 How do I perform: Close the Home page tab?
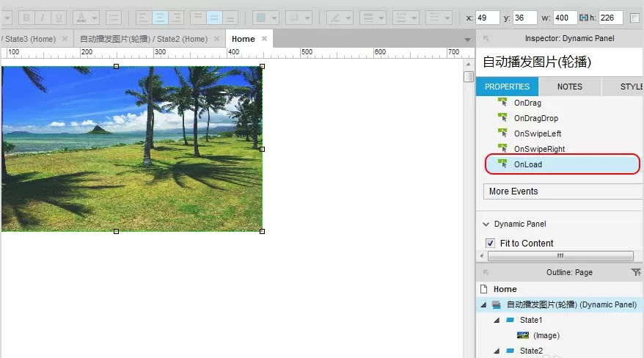click(x=265, y=39)
